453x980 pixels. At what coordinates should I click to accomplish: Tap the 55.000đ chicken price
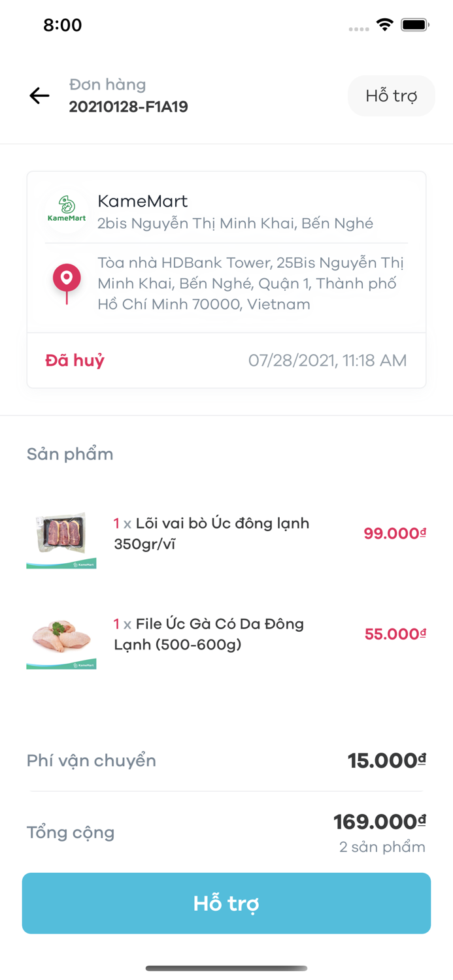coord(395,634)
